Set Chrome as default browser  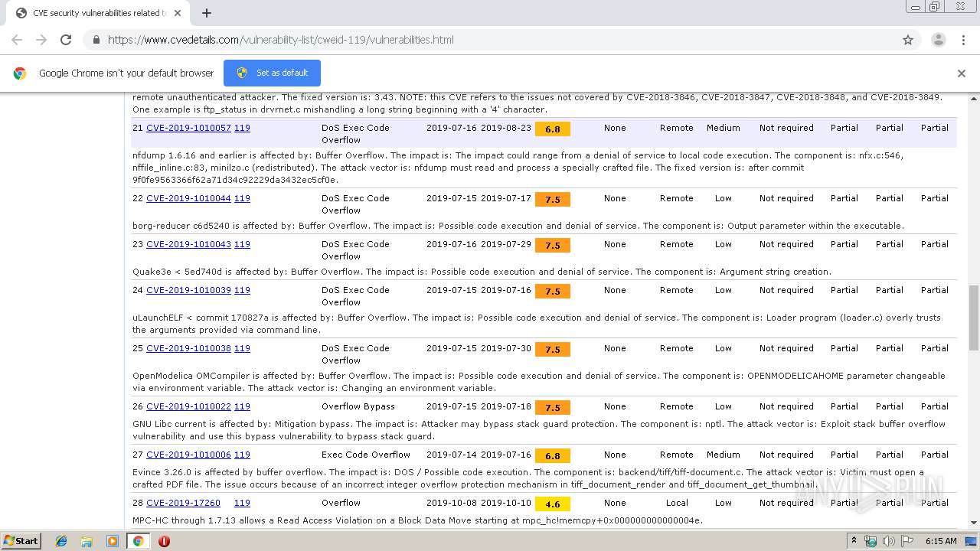click(x=272, y=73)
